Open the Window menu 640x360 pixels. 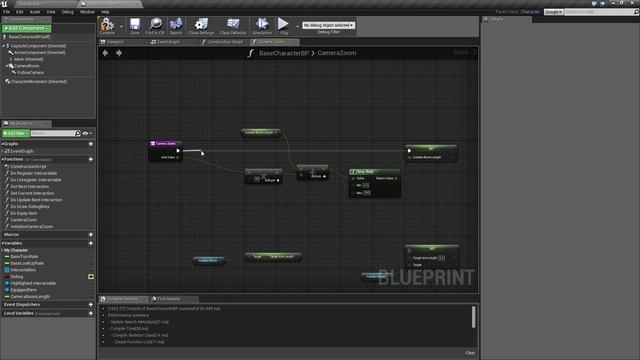(87, 12)
